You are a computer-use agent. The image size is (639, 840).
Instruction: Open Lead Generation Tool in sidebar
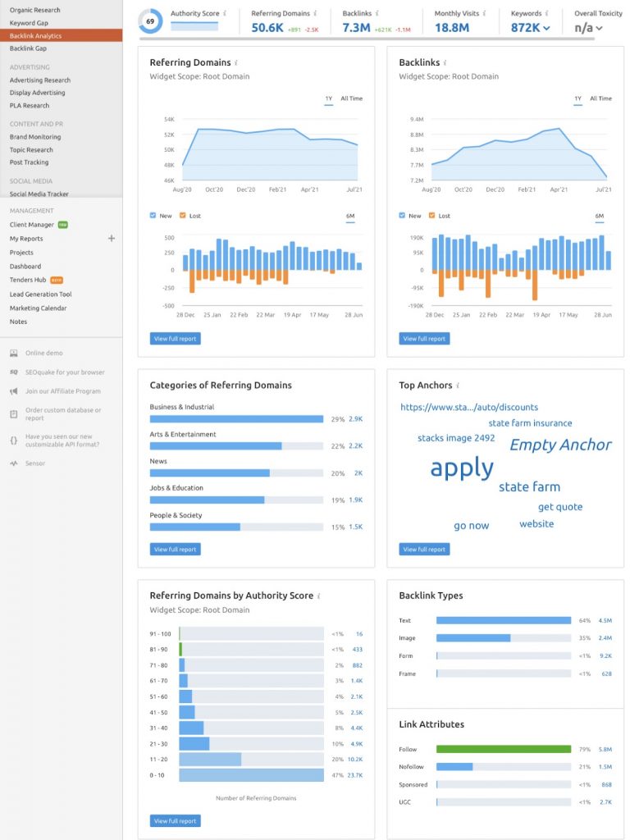pyautogui.click(x=41, y=294)
